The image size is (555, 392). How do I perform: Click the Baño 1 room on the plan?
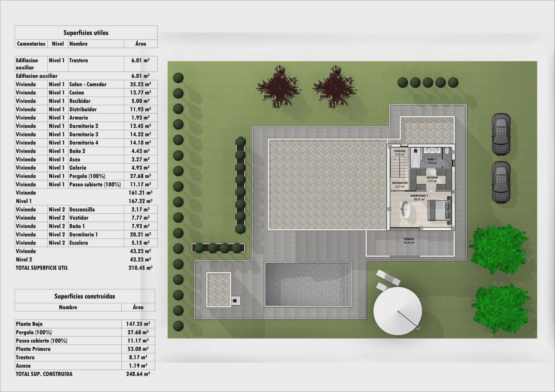[x=432, y=157]
